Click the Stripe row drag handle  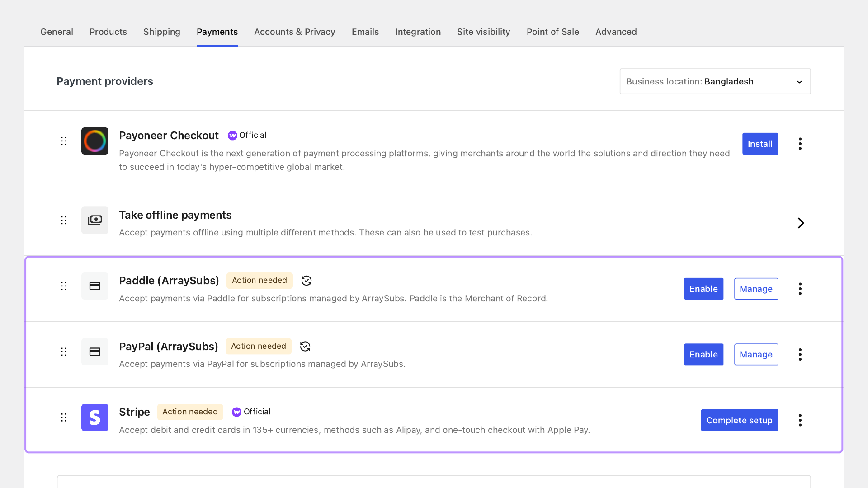point(64,418)
